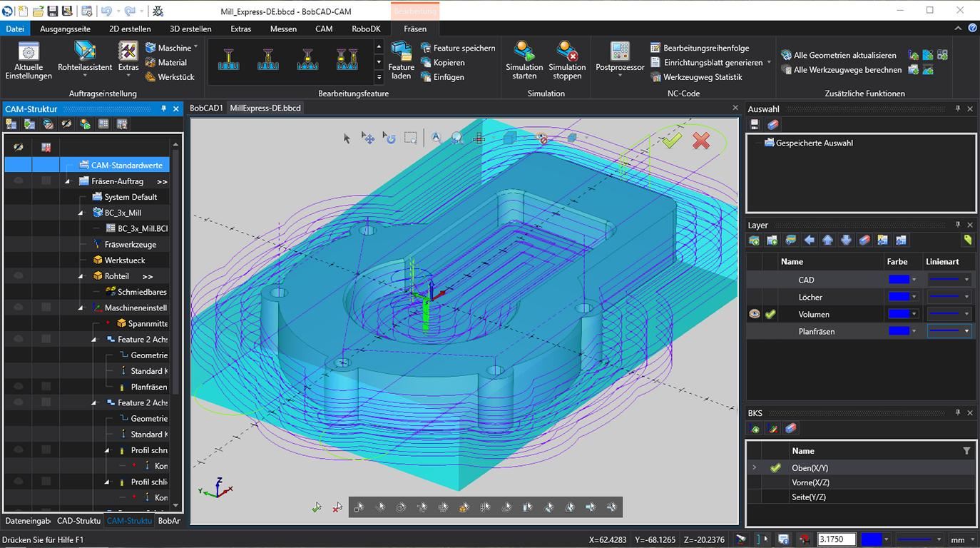Click Feature laden

(x=401, y=60)
